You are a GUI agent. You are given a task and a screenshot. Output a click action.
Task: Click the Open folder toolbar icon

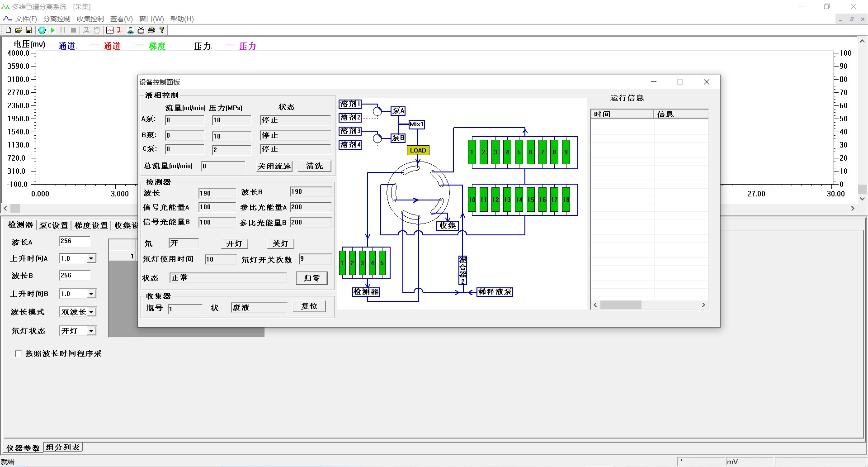pos(19,30)
